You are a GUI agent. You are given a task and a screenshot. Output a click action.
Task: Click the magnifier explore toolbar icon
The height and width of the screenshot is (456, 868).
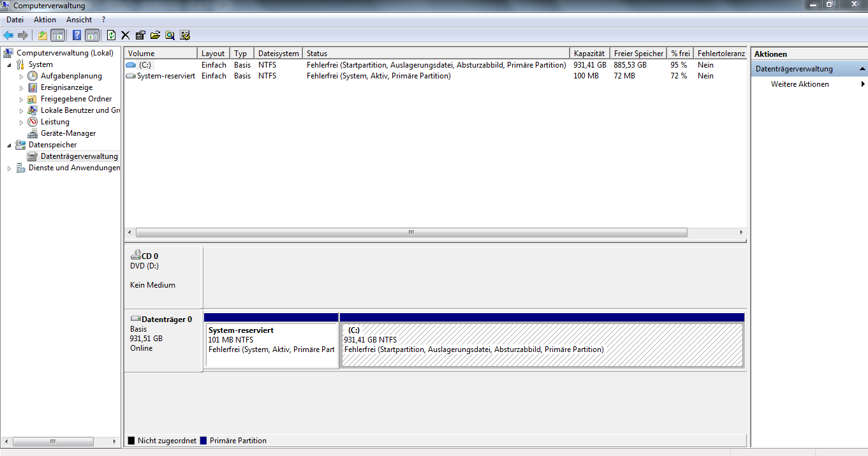[x=170, y=36]
